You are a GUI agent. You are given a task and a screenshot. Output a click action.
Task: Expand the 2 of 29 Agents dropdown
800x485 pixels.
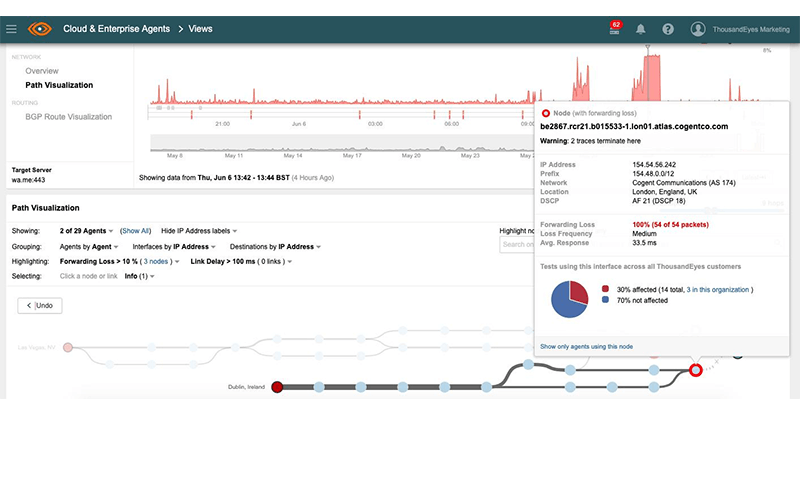87,230
